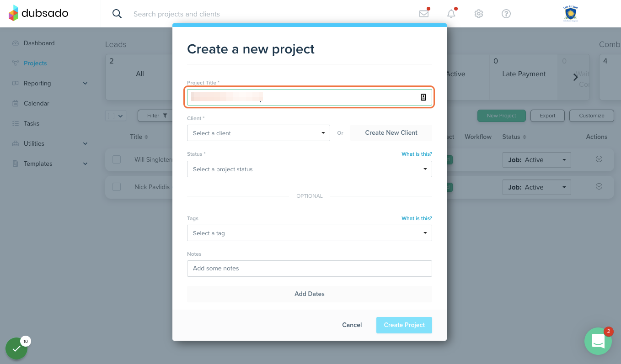This screenshot has width=621, height=364.
Task: Click the Export button
Action: (x=547, y=116)
